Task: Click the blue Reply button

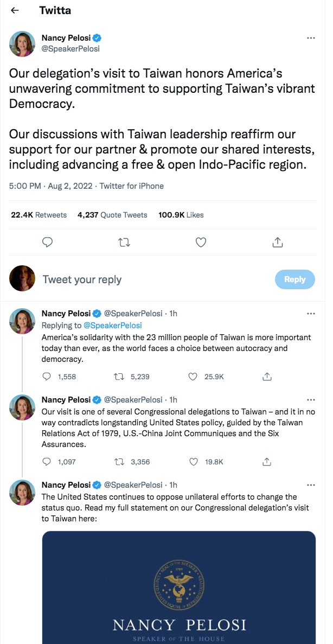Action: tap(295, 279)
